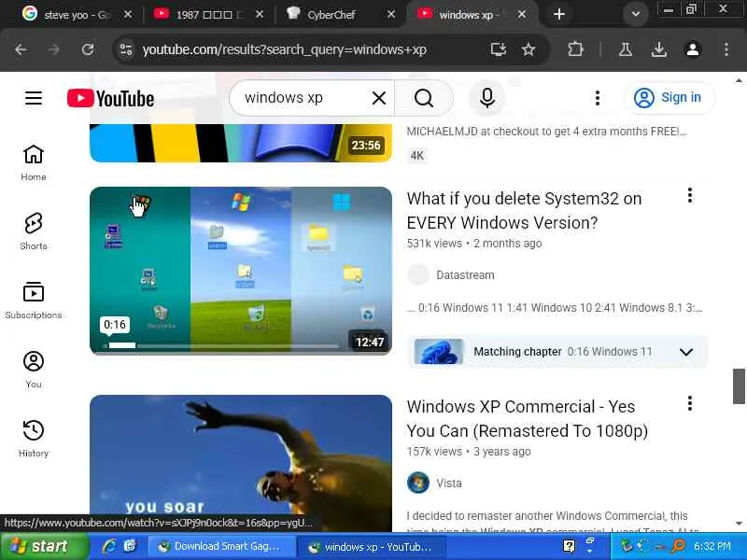Open more options for XP Commercial video

click(x=689, y=403)
